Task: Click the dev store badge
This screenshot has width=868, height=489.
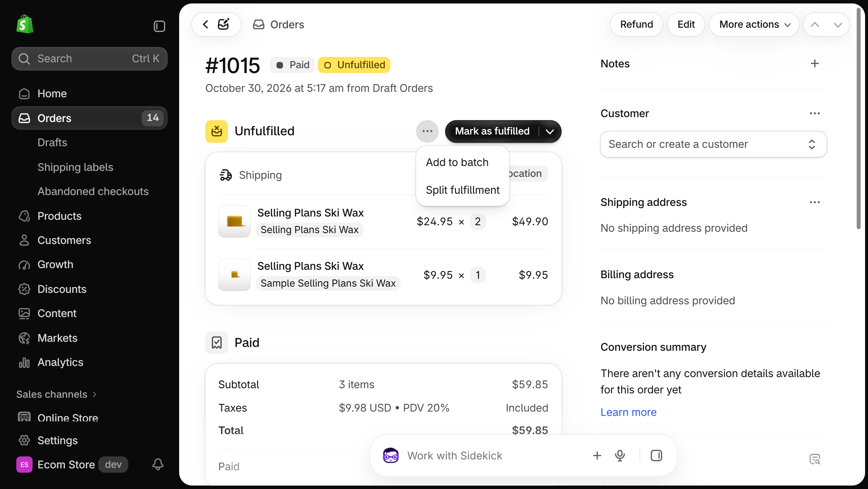Action: click(x=113, y=465)
